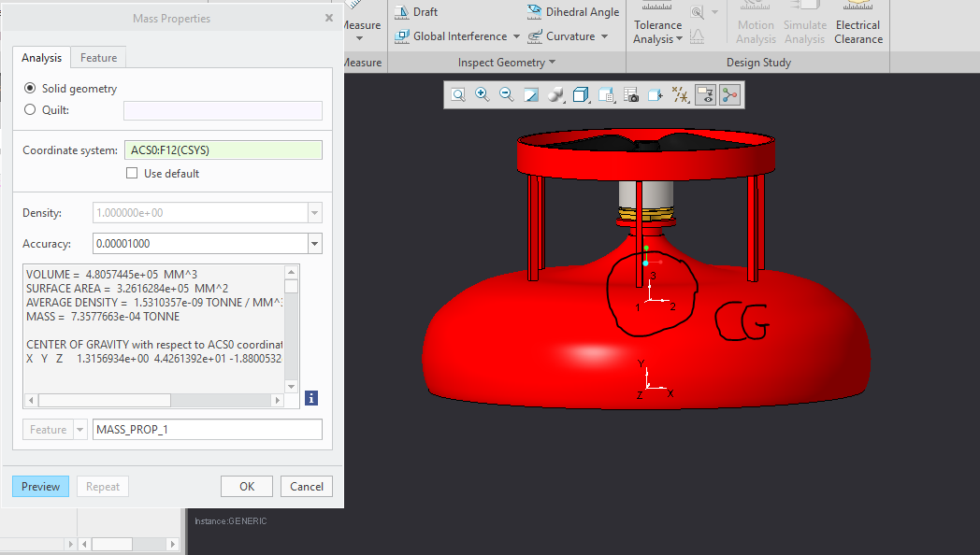This screenshot has width=980, height=555.
Task: Click the Dihedral Angle tool
Action: pyautogui.click(x=573, y=12)
